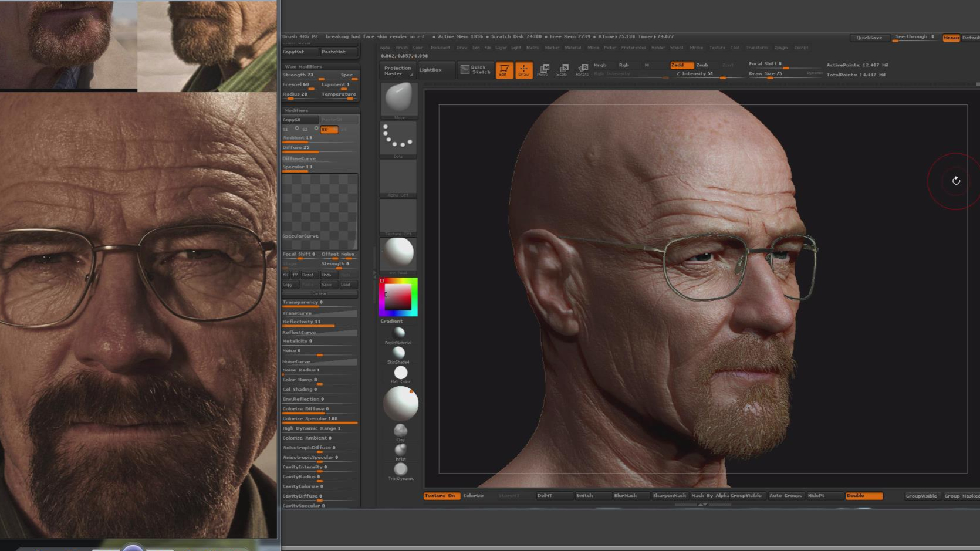Toggle the M material channel
The image size is (980, 551).
click(647, 65)
